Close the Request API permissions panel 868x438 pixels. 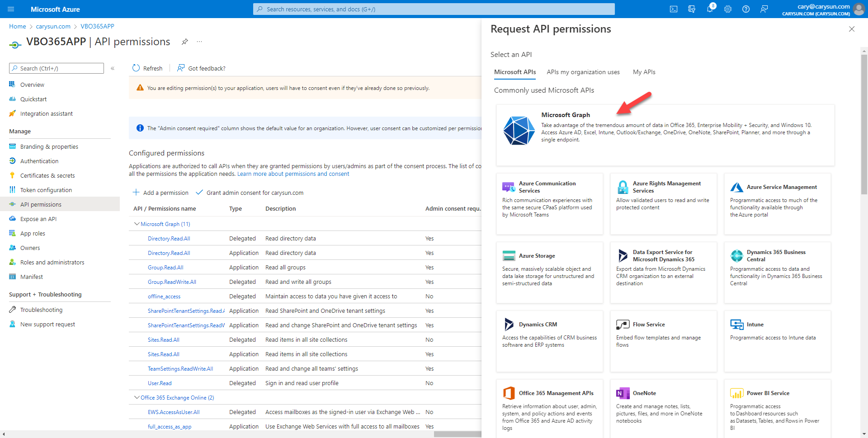click(852, 29)
